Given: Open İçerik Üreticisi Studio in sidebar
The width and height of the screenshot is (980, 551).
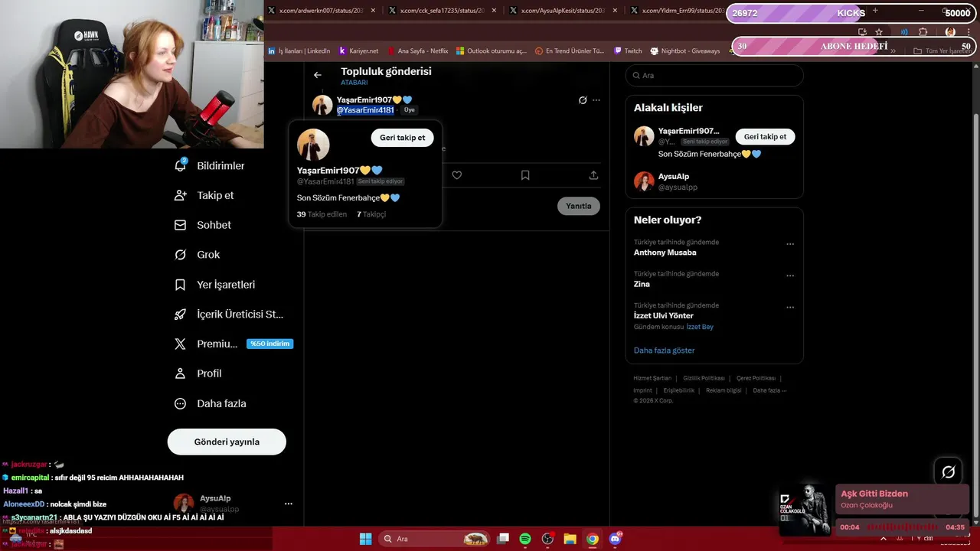Looking at the screenshot, I should click(x=230, y=314).
